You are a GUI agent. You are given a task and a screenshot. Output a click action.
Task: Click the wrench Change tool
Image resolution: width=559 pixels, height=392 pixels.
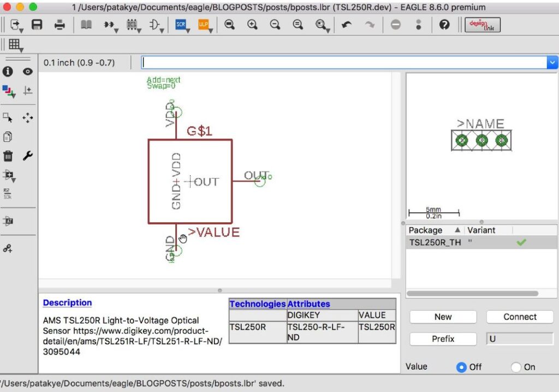point(27,156)
